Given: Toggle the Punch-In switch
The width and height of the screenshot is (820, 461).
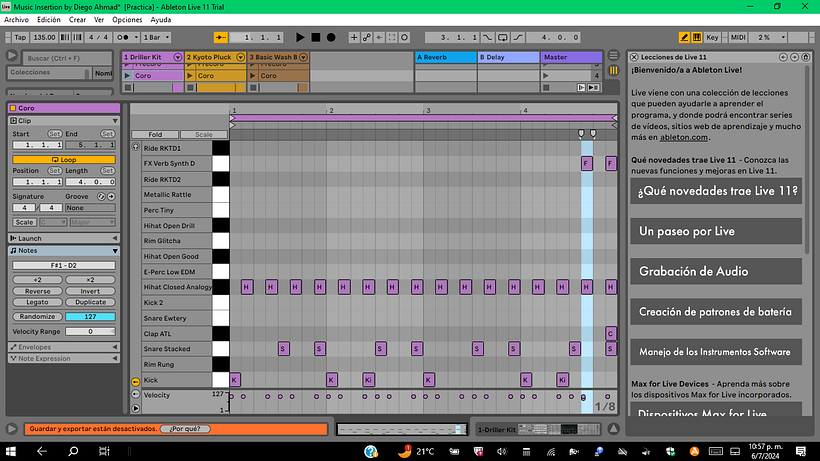Looking at the screenshot, I should [487, 37].
